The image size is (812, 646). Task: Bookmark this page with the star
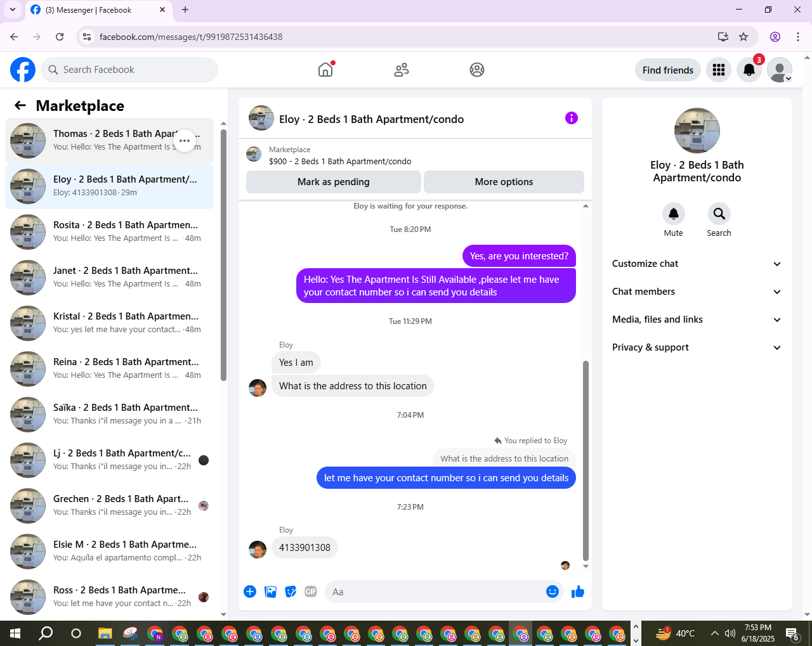point(743,37)
